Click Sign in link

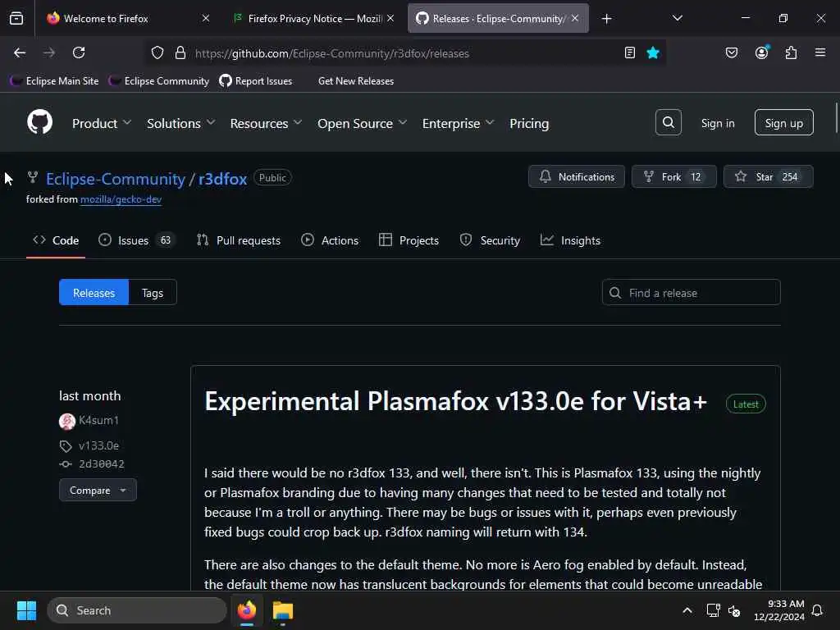(717, 123)
